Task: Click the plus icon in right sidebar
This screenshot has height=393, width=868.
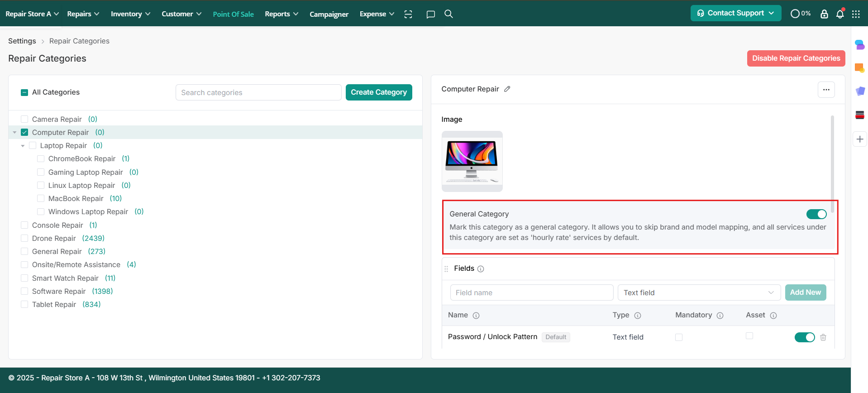Action: [860, 139]
